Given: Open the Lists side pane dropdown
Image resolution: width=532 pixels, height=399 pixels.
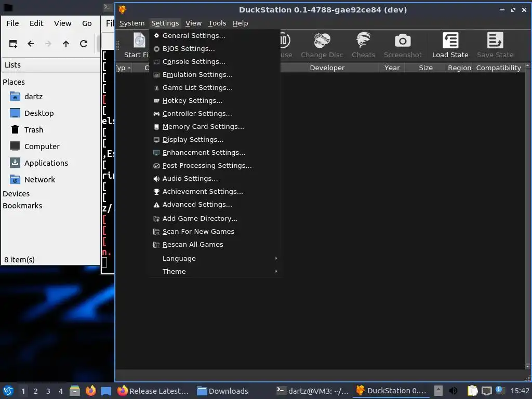Looking at the screenshot, I should pos(51,65).
